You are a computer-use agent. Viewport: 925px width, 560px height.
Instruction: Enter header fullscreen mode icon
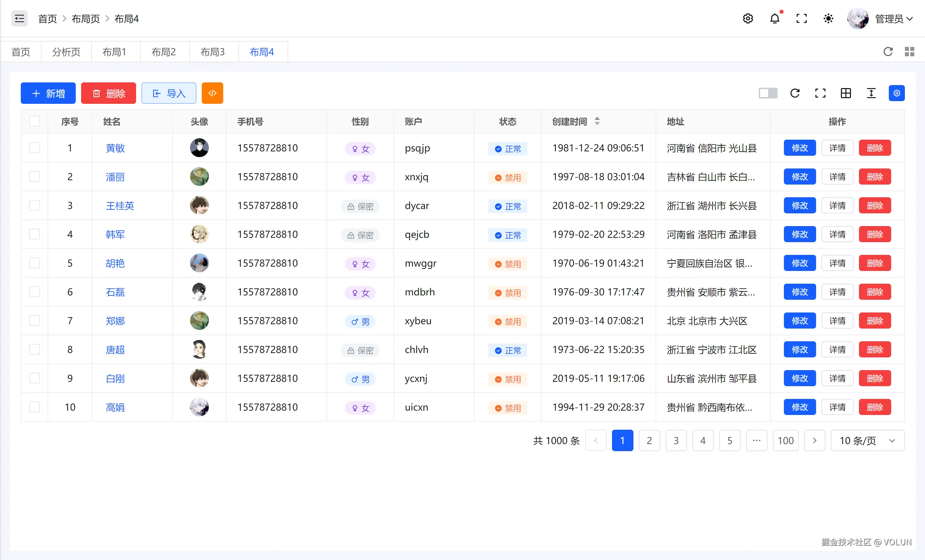coord(801,18)
